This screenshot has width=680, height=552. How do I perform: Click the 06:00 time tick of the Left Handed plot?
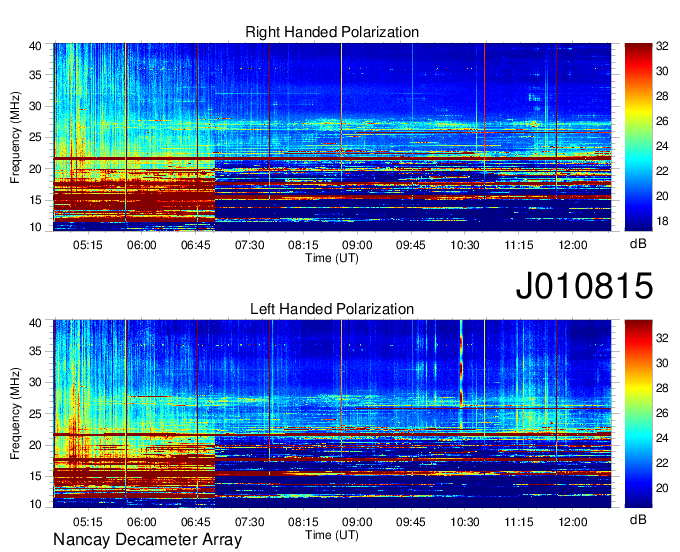141,522
